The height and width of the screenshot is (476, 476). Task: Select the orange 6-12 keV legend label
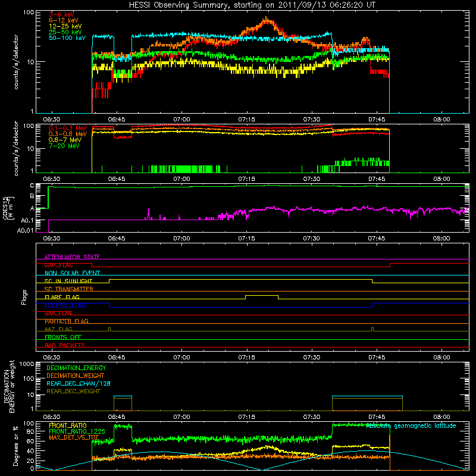tap(64, 20)
